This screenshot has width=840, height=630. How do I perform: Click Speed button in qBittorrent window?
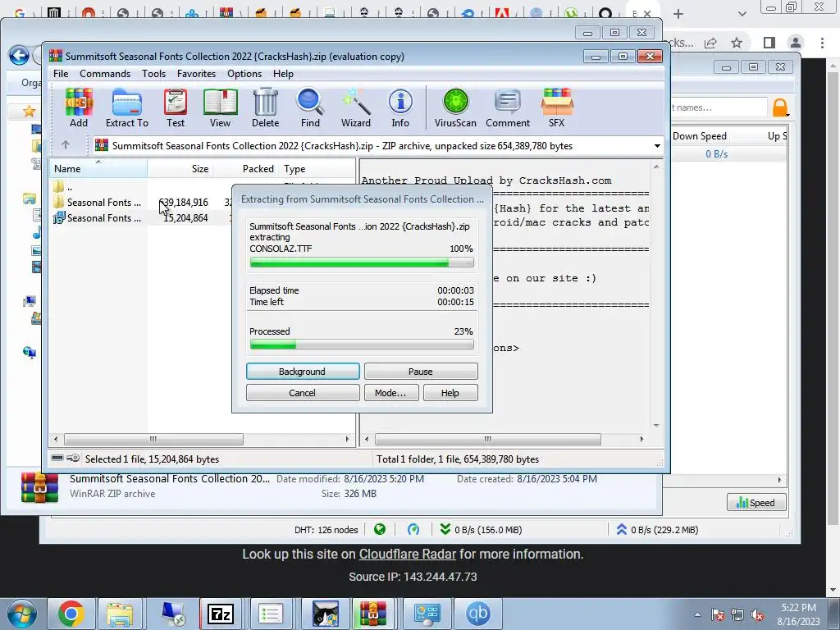756,503
